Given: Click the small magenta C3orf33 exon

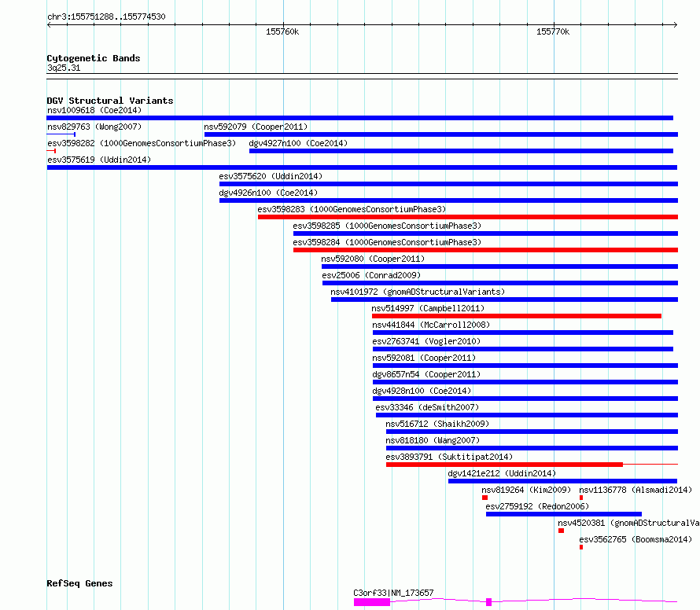Looking at the screenshot, I should tap(489, 602).
